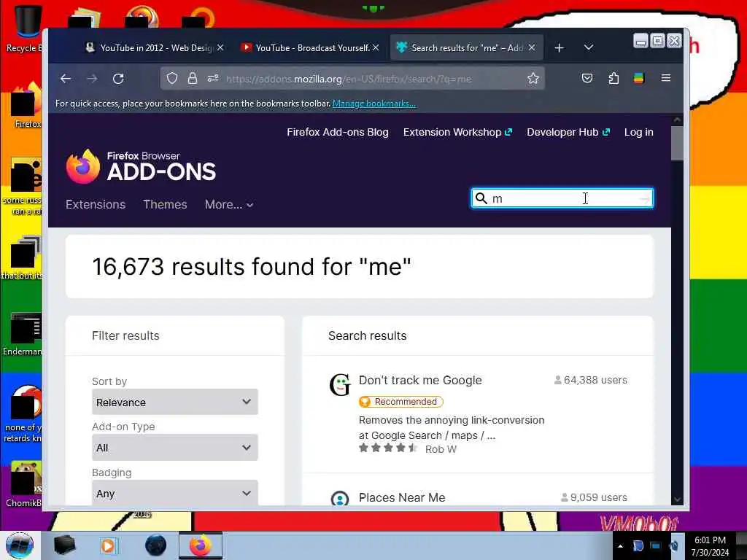Open Extension Workshop link

point(457,133)
